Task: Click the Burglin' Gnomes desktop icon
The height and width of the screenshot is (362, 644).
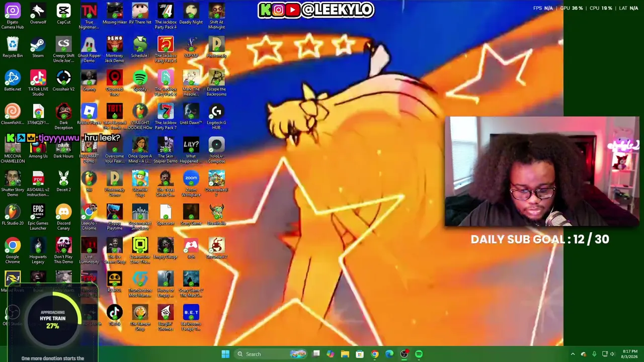Action: 166,318
